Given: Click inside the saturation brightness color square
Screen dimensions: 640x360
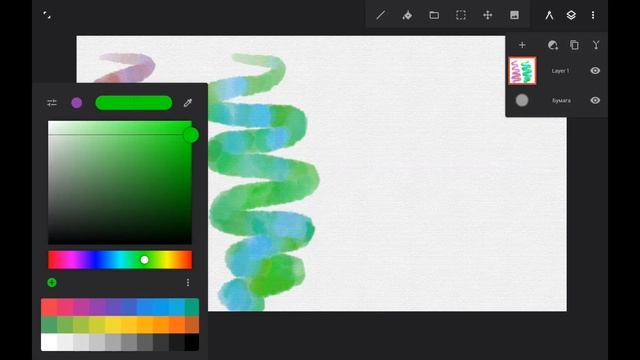Looking at the screenshot, I should (x=120, y=182).
